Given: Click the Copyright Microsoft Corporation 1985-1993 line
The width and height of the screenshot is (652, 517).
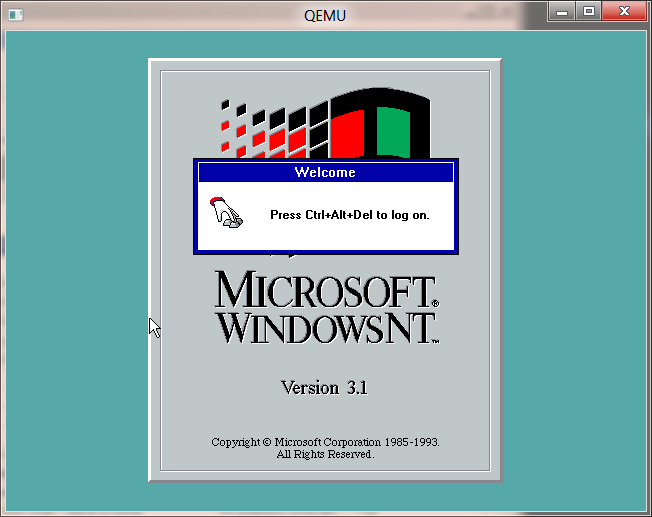Looking at the screenshot, I should [325, 442].
